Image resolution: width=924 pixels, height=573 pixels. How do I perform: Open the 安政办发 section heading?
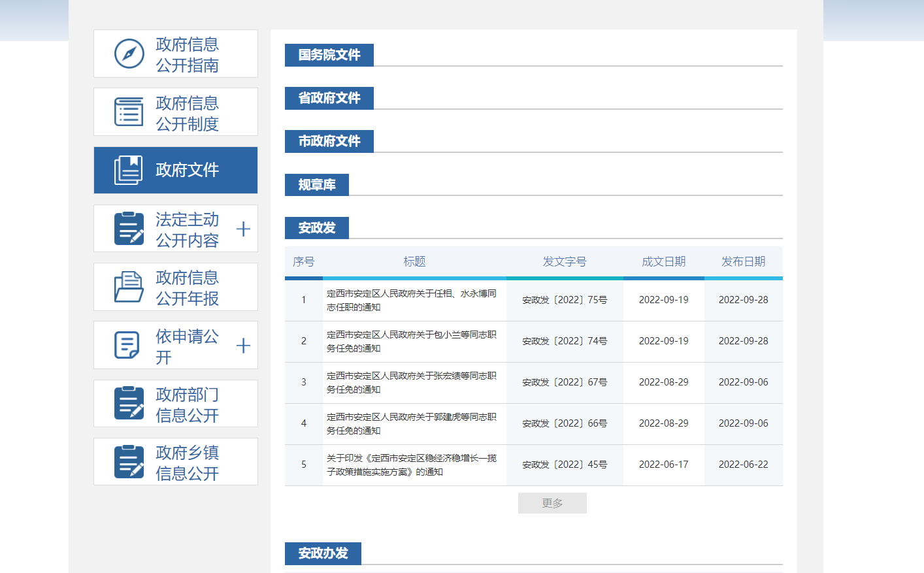pyautogui.click(x=323, y=553)
